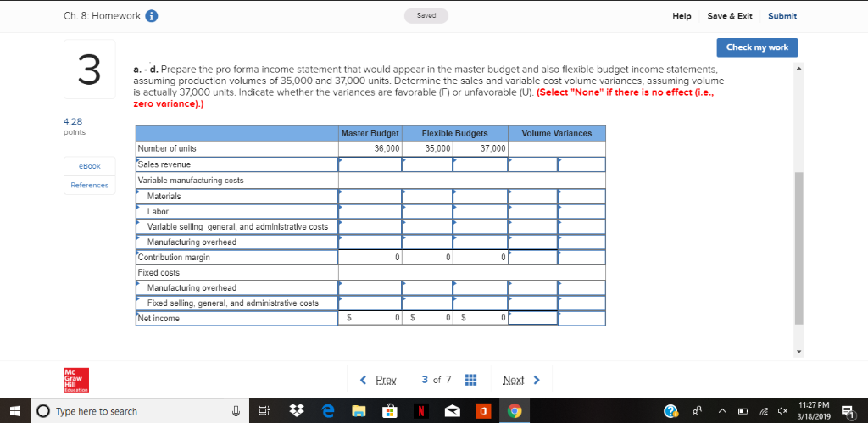Switch to Google Chrome in the taskbar

point(515,411)
